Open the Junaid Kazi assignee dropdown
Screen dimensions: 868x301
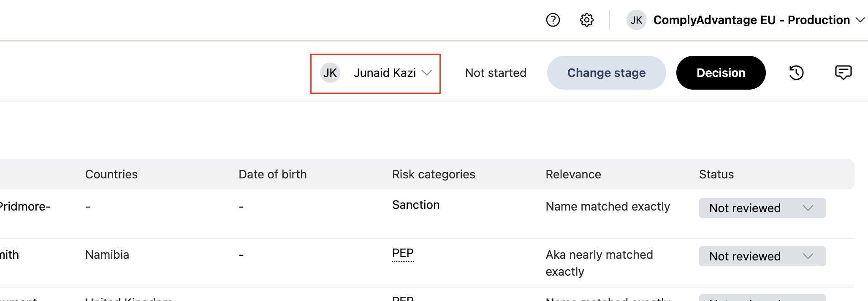[427, 73]
